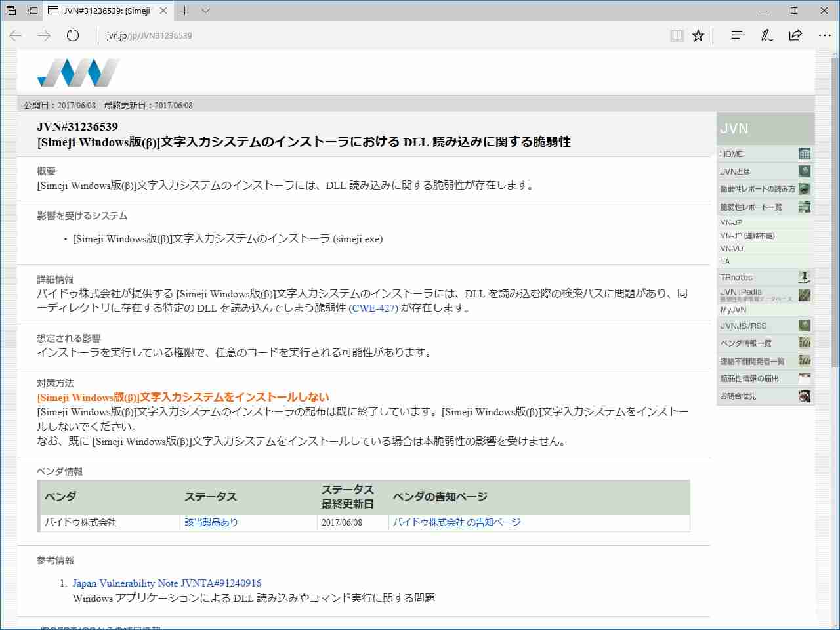Open the Hub (favorites and history) panel
Viewport: 840px width, 630px height.
[738, 35]
